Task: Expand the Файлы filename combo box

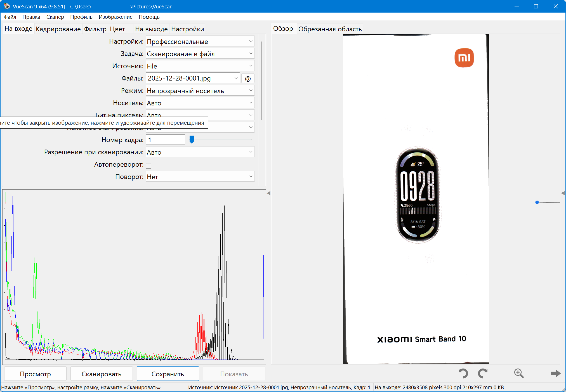Action: click(x=236, y=78)
